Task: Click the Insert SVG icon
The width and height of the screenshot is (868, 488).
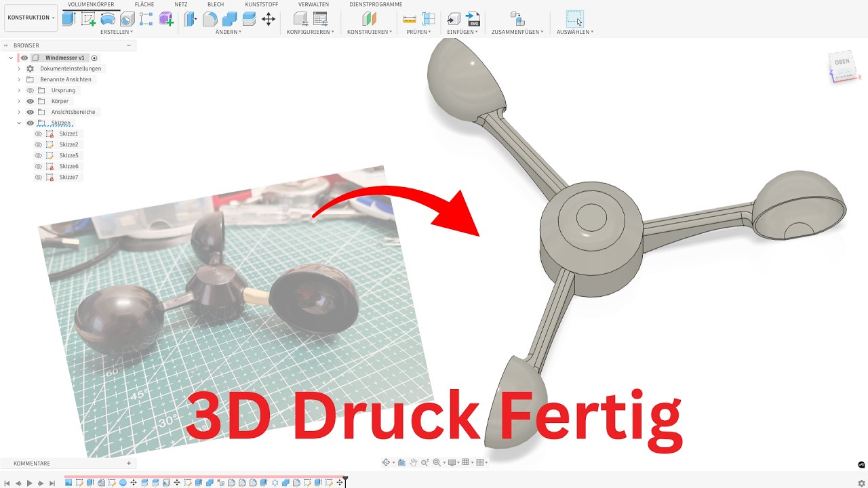Action: coord(473,19)
